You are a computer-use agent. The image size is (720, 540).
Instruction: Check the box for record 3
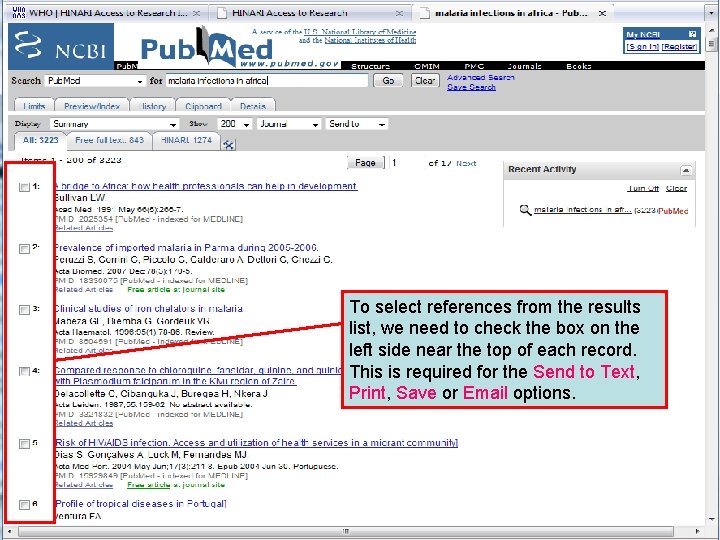24,310
